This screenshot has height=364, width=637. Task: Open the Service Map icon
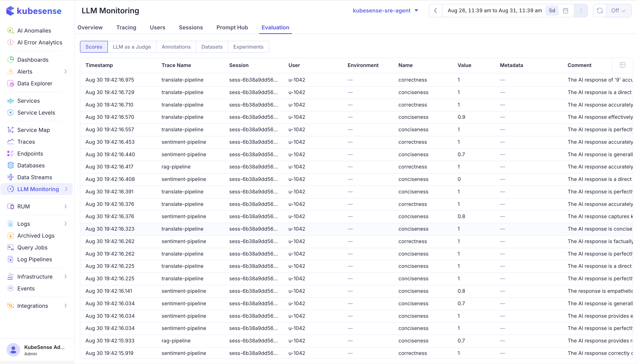(x=10, y=130)
